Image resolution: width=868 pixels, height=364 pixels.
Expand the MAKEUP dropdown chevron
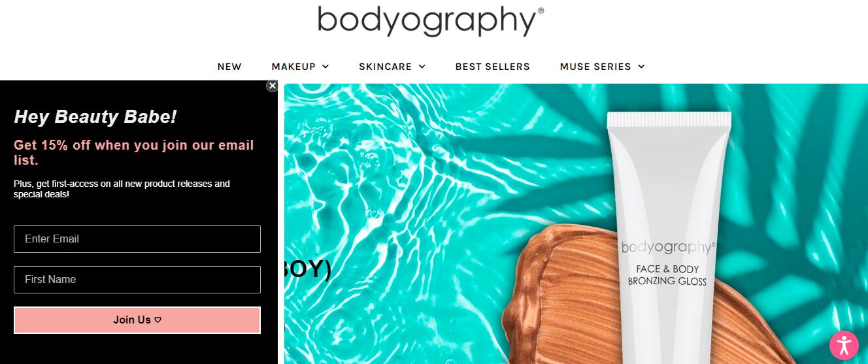[x=325, y=67]
